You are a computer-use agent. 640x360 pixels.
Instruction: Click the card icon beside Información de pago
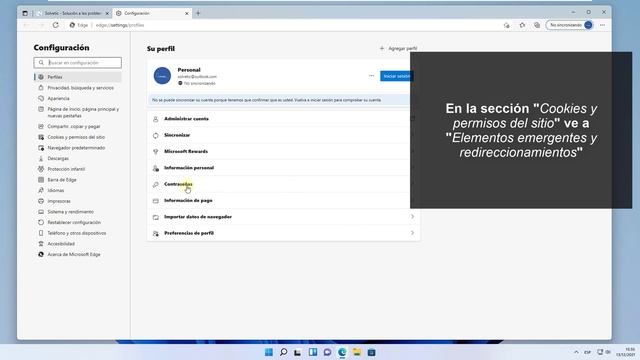pos(156,201)
